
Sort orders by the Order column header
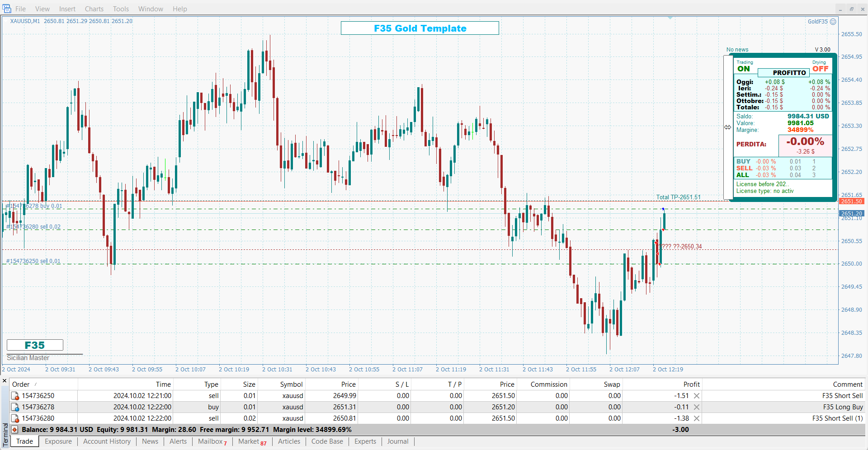21,384
